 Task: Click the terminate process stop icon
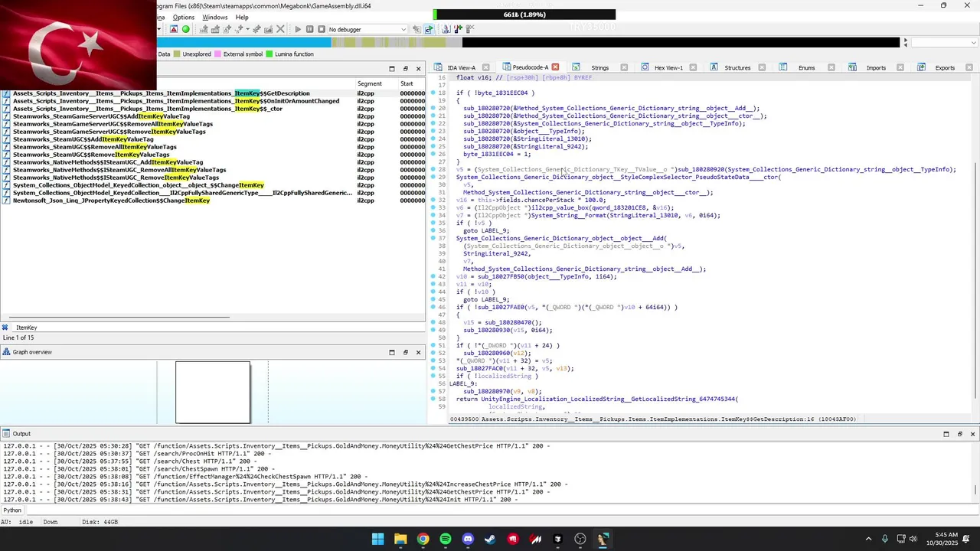tap(322, 29)
